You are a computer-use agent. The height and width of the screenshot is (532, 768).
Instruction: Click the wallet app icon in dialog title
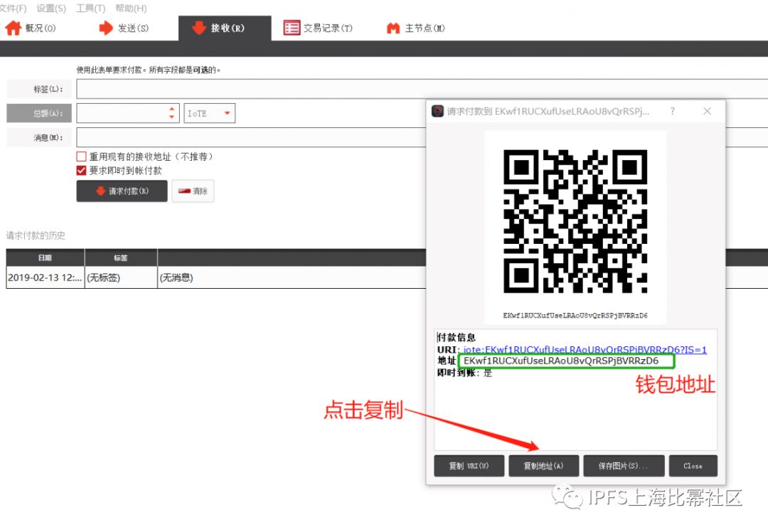click(x=437, y=111)
